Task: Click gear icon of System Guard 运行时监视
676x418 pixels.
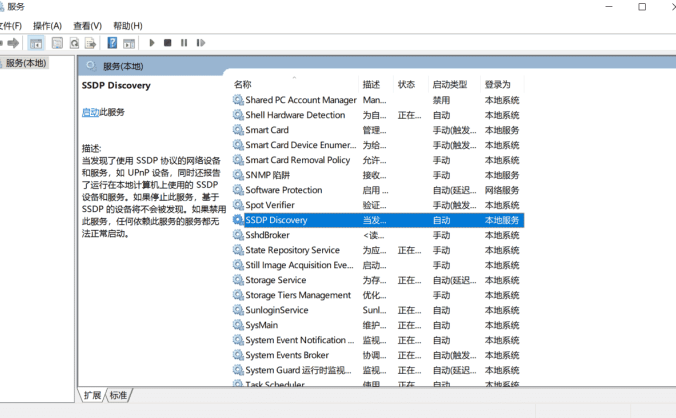Action: point(238,370)
